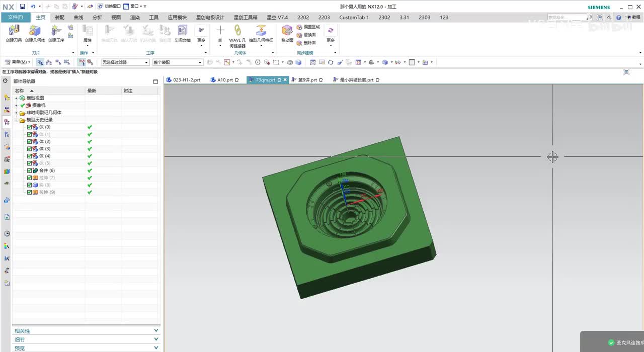Click the machine tool view icon in toolbar
Viewport: 644px width, 352px height.
click(x=49, y=62)
